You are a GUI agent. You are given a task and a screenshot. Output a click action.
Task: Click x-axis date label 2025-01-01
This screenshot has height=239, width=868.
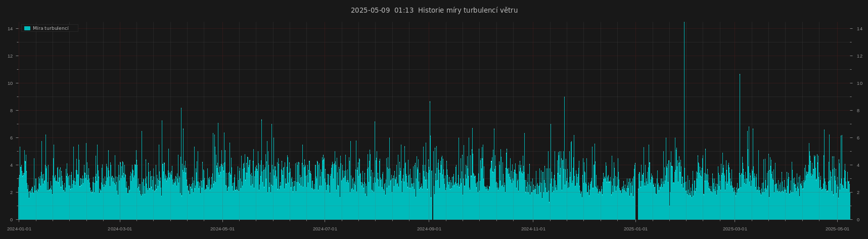[635, 229]
